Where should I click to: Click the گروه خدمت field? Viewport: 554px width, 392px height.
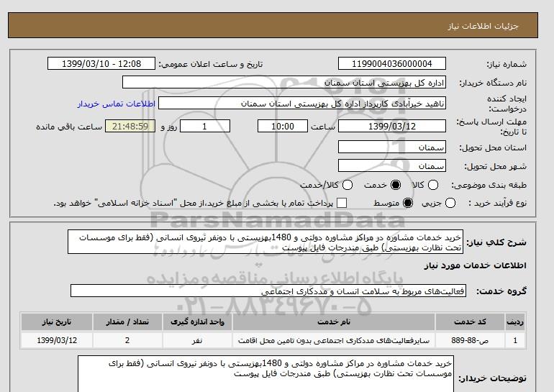pyautogui.click(x=268, y=291)
